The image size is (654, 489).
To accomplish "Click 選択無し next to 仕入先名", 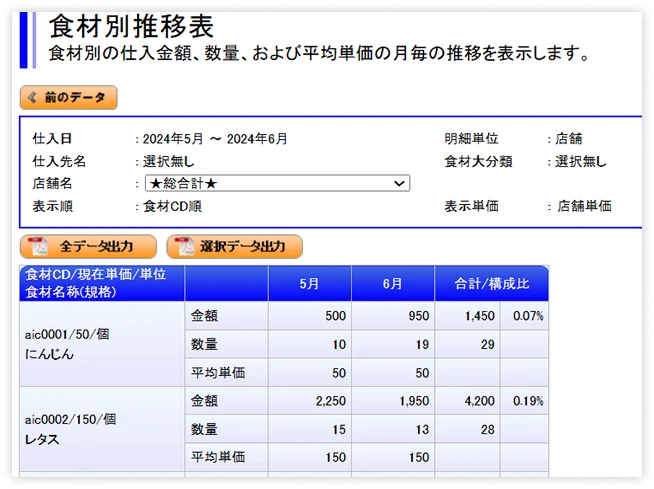I will tap(169, 161).
